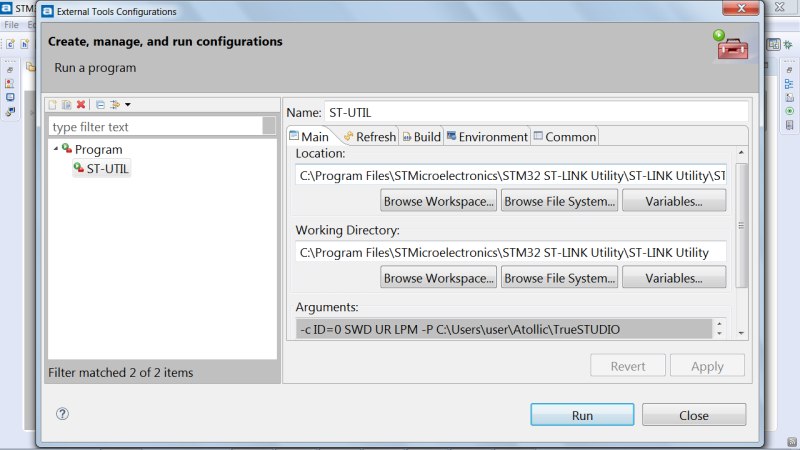800x450 pixels.
Task: Select the Program tree item
Action: [98, 149]
